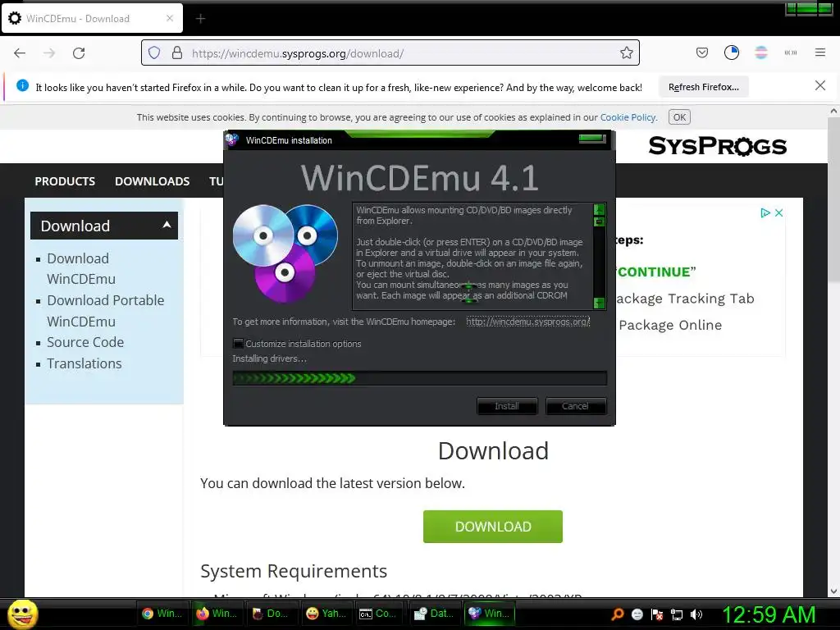Screen dimensions: 840x630
Task: Click the network tray icon
Action: click(x=677, y=615)
